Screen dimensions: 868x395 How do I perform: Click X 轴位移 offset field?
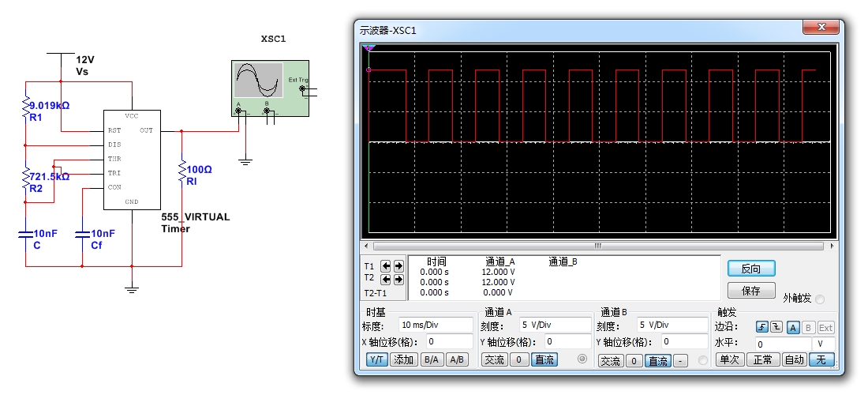pos(450,342)
